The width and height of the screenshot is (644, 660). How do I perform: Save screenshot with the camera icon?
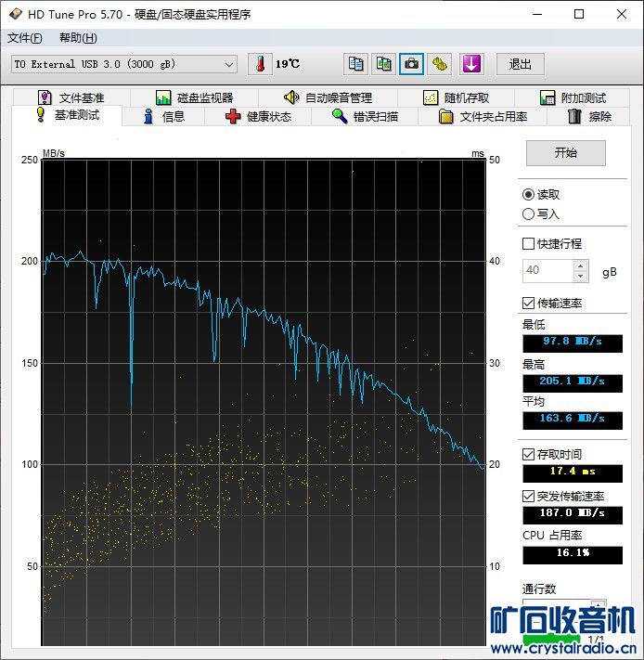[411, 64]
